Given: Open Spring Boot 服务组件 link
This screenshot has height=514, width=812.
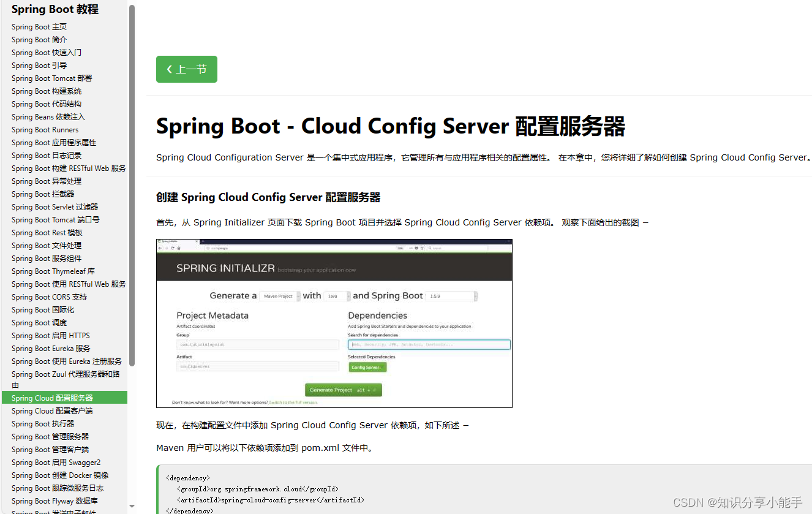Looking at the screenshot, I should click(47, 259).
